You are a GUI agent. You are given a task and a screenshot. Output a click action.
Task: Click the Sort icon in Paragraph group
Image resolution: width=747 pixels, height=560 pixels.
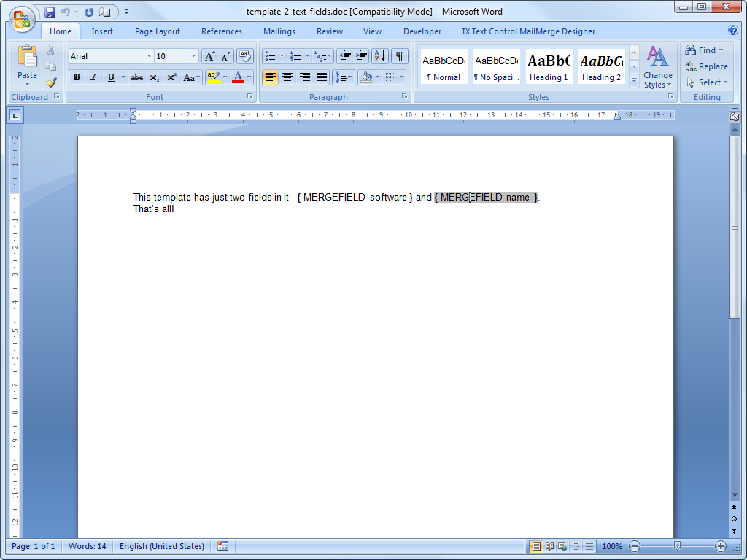point(380,56)
